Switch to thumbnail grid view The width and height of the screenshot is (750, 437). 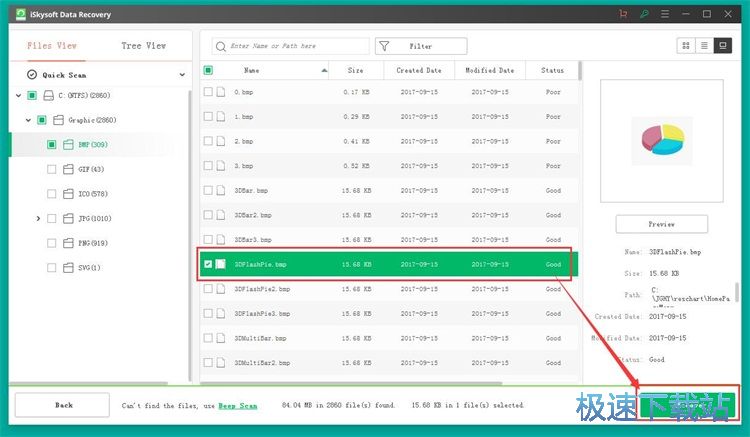click(686, 46)
